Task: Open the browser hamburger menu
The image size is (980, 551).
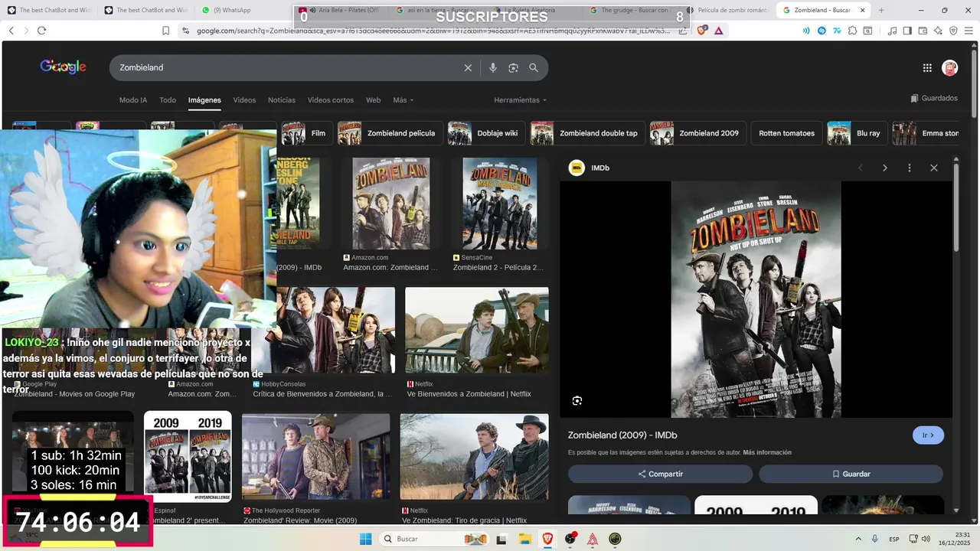Action: [x=969, y=31]
